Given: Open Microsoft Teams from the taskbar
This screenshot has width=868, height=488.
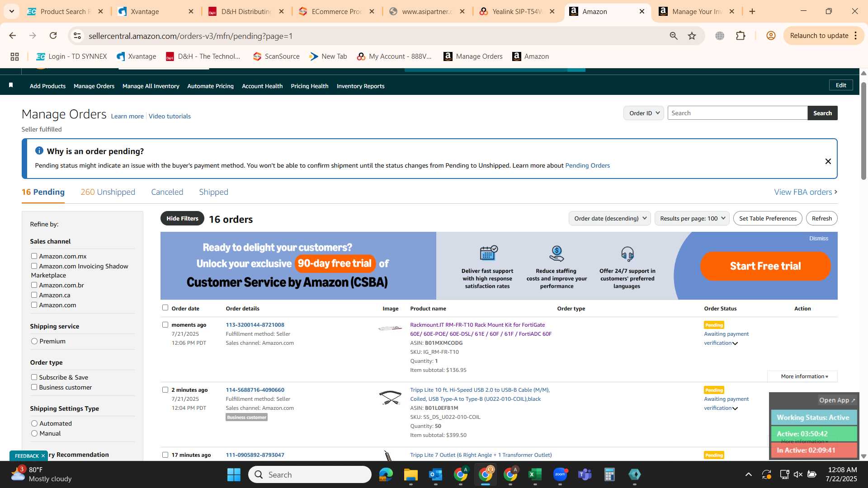Looking at the screenshot, I should coord(585,474).
